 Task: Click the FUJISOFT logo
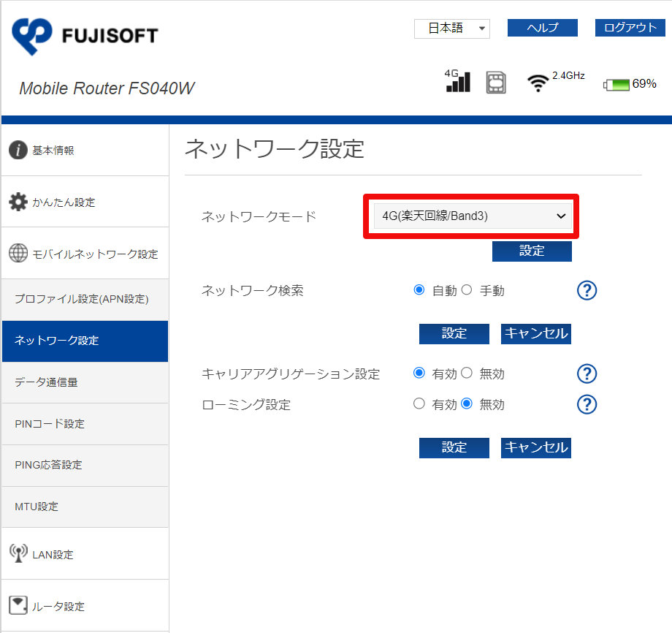pos(85,36)
